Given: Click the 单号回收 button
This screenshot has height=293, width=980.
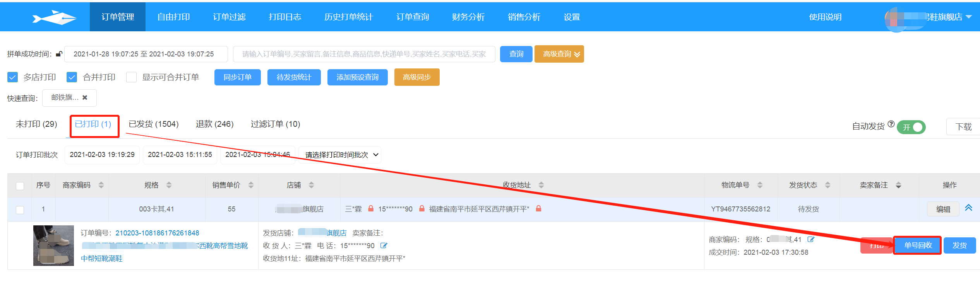Looking at the screenshot, I should (x=917, y=245).
